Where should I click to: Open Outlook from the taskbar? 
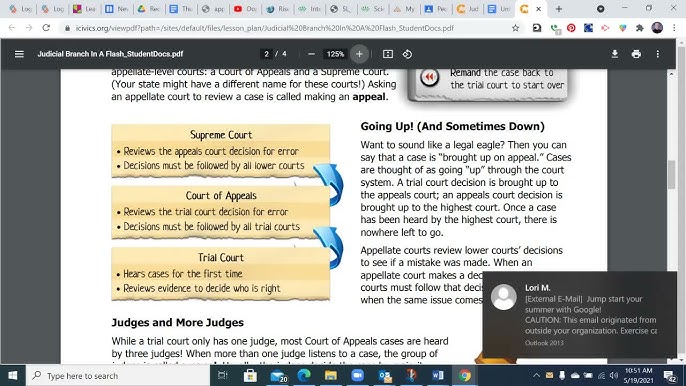pyautogui.click(x=385, y=375)
